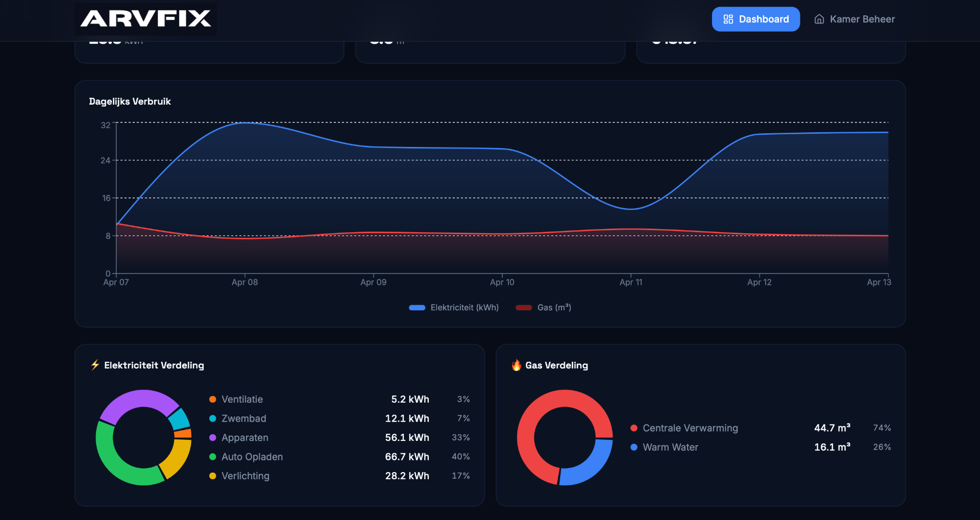Click the orange Ventilatie legend dot
Image resolution: width=980 pixels, height=520 pixels.
point(213,400)
